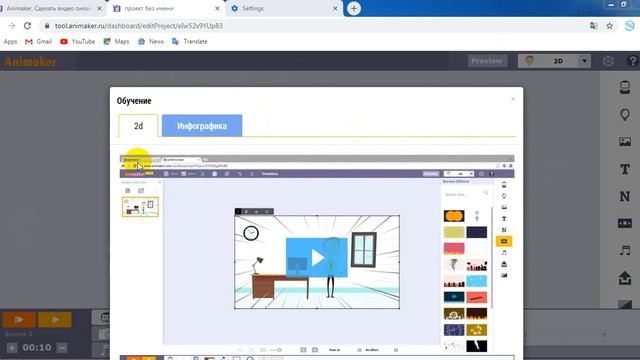Open the Characters library icon in right sidebar
Viewport: 640px width, 360px height.
click(x=624, y=87)
